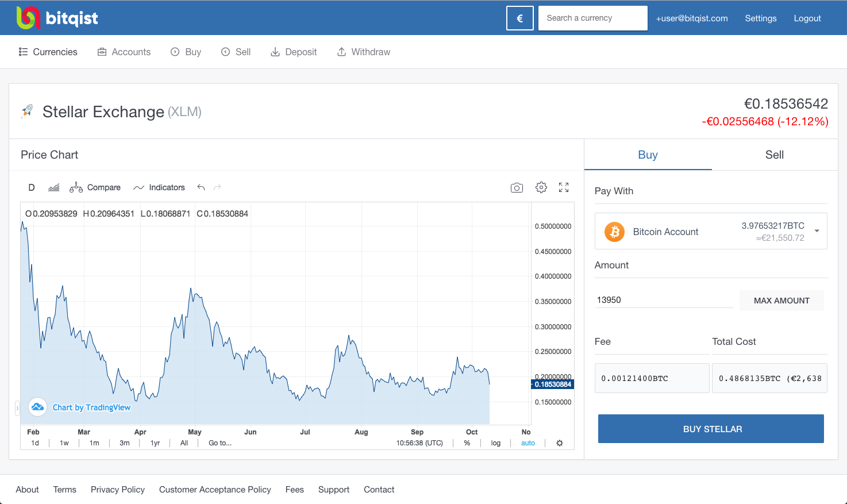Toggle percentage scale mode

coord(467,443)
